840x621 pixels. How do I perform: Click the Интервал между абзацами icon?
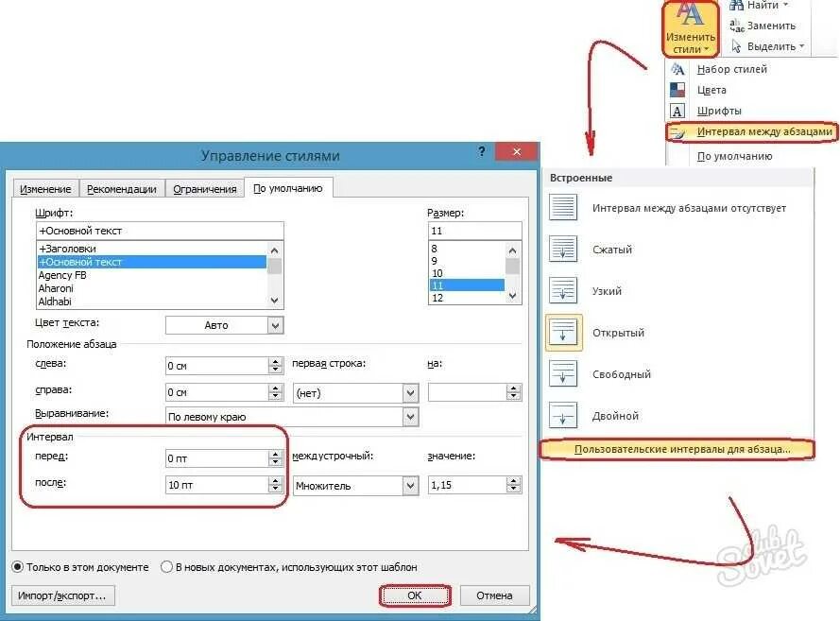[x=677, y=131]
